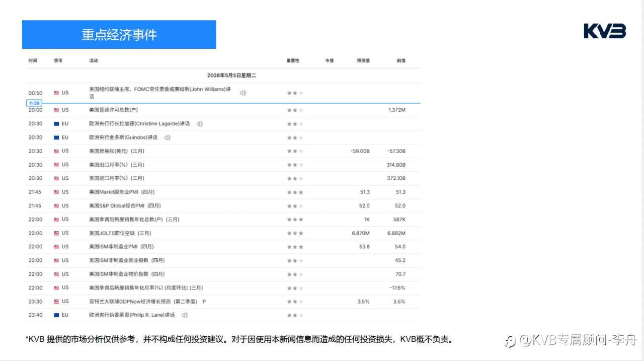Open 美国ISM非制造业PMI (四月) event
The height and width of the screenshot is (361, 644).
(121, 247)
